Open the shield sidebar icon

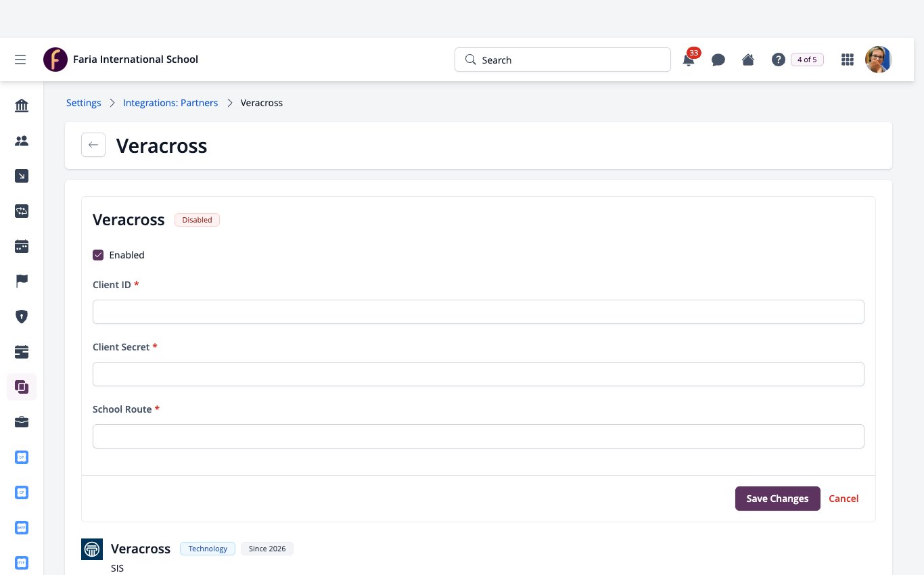[22, 317]
